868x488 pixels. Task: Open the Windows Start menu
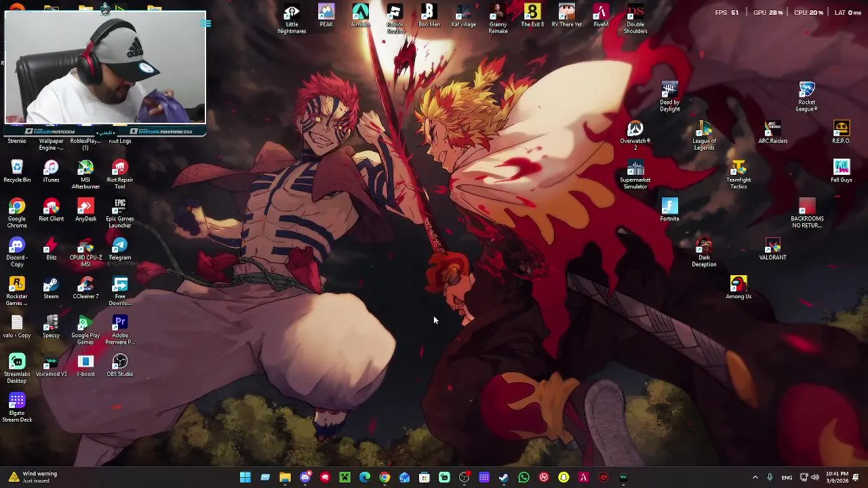tap(245, 478)
